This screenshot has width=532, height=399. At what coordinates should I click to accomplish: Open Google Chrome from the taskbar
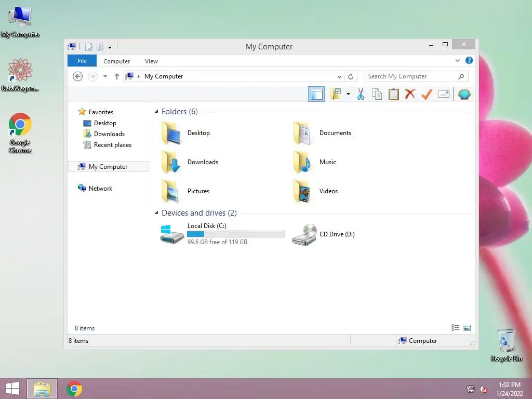(74, 389)
